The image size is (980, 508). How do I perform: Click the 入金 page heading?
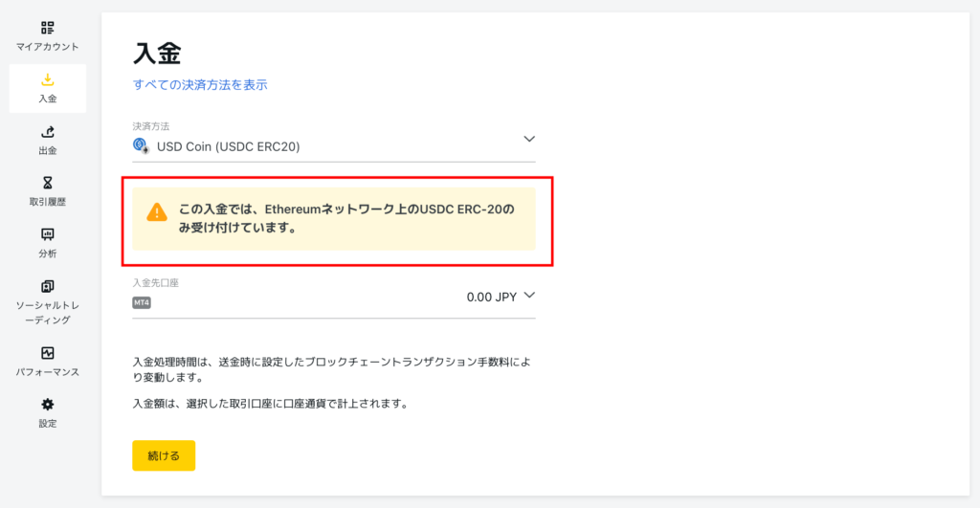[157, 53]
